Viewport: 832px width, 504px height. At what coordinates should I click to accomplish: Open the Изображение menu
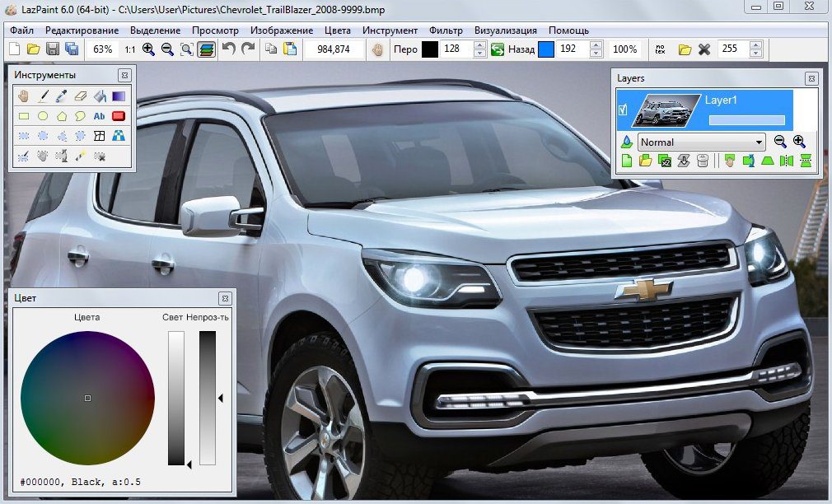click(281, 30)
